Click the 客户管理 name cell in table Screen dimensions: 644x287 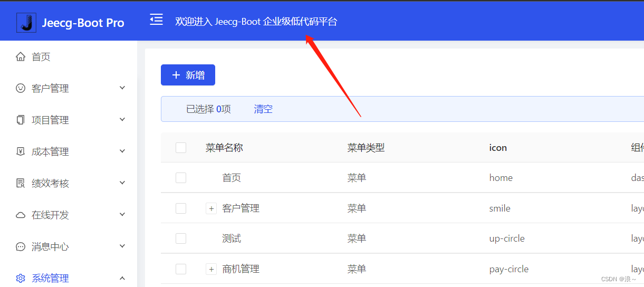pyautogui.click(x=241, y=208)
